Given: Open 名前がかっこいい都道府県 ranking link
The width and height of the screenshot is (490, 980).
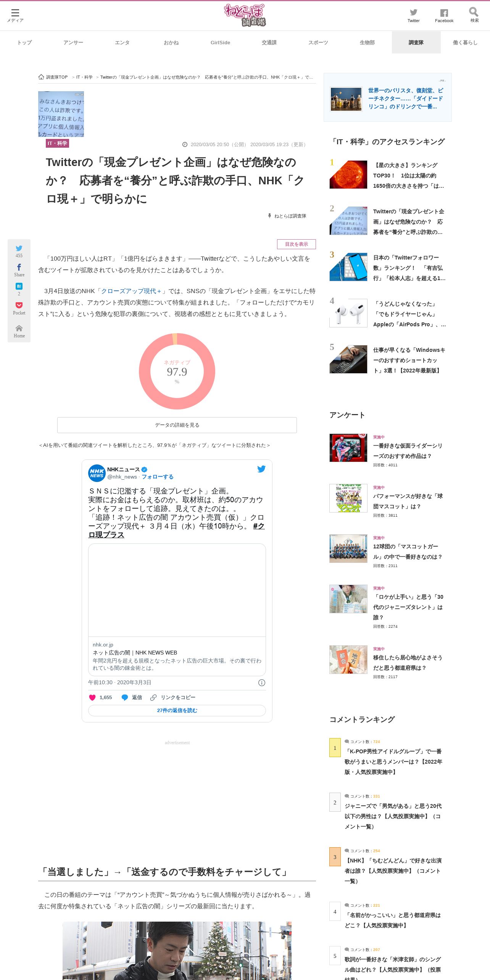Looking at the screenshot, I should [x=393, y=920].
